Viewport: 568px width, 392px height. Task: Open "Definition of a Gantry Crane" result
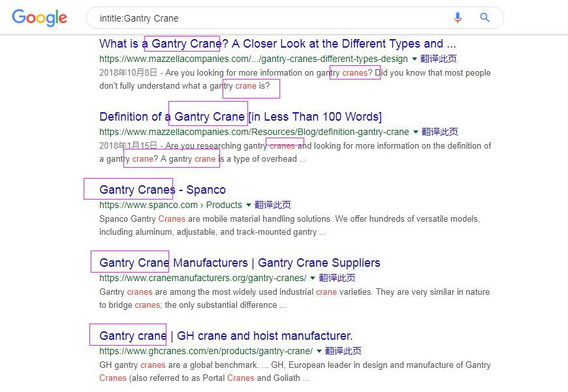[240, 117]
